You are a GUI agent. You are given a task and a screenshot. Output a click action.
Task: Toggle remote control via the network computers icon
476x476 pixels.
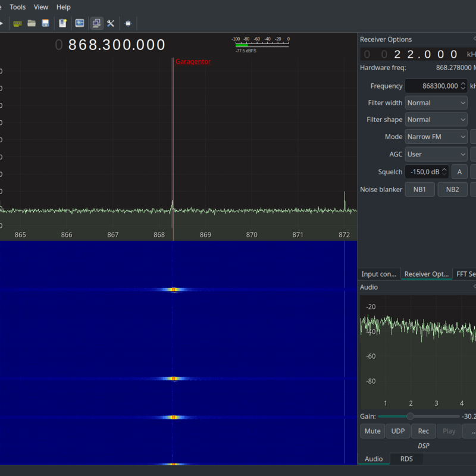pos(96,23)
